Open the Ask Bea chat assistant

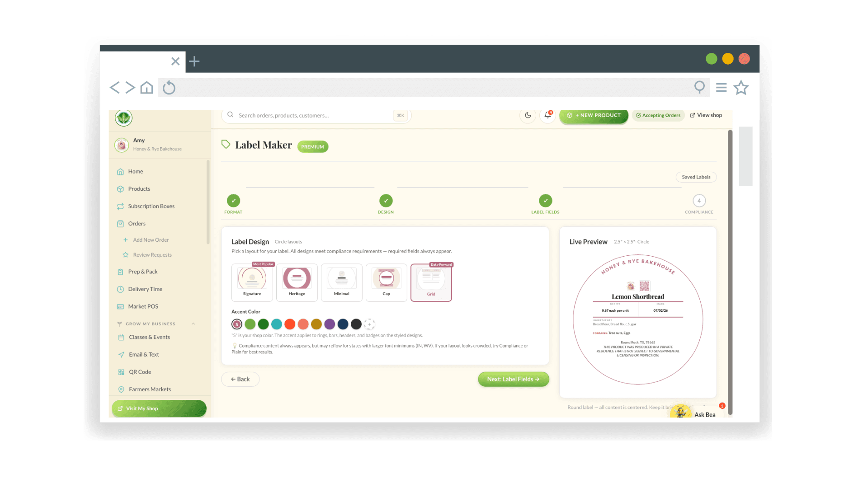click(696, 412)
